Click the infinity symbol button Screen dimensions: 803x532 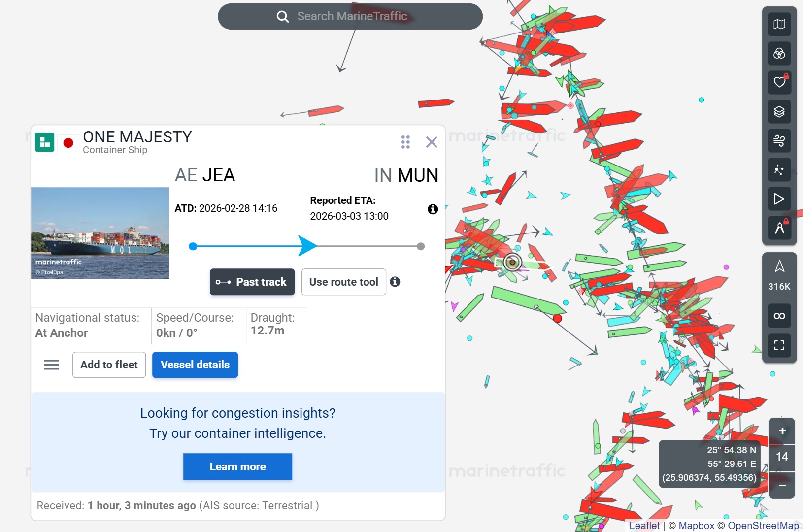pyautogui.click(x=779, y=316)
